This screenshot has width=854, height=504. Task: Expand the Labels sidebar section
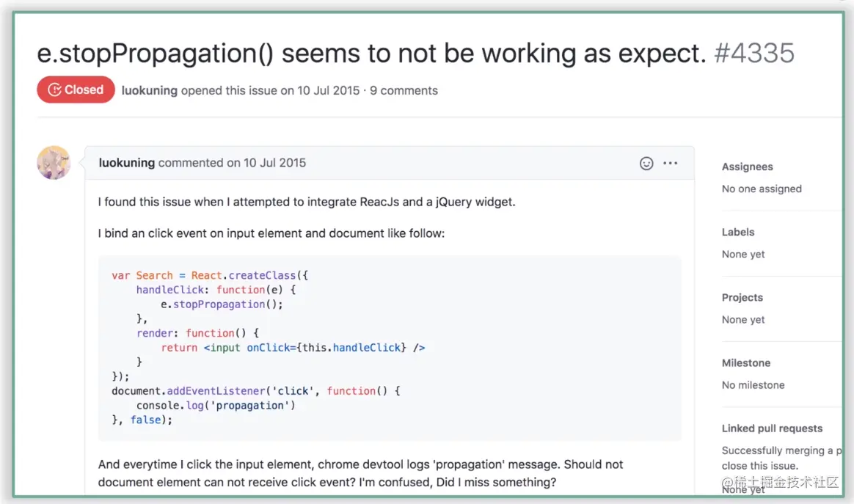738,233
